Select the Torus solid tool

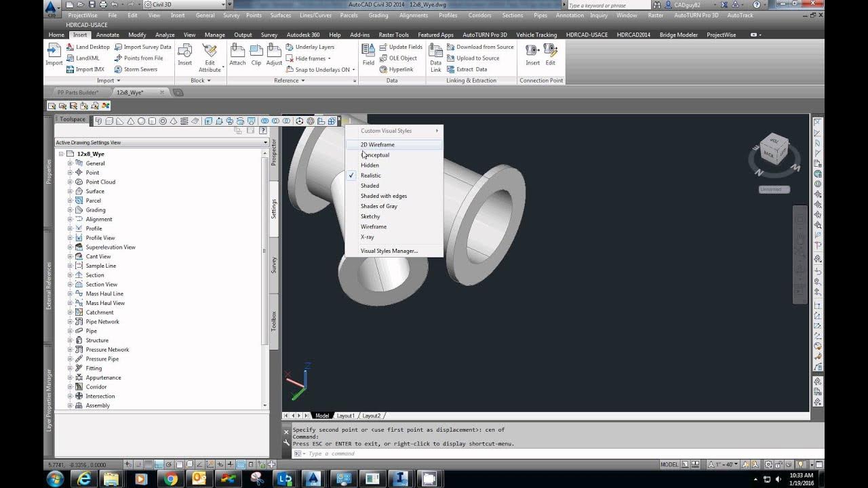(163, 121)
